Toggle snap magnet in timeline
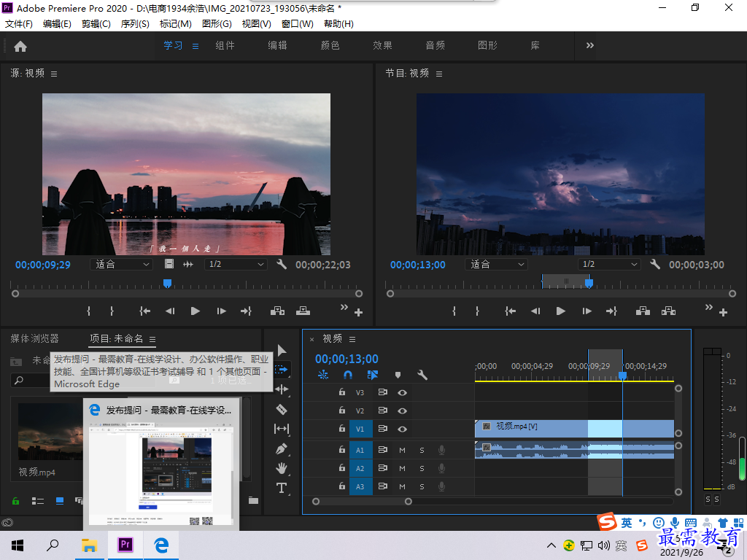747x560 pixels. tap(348, 376)
